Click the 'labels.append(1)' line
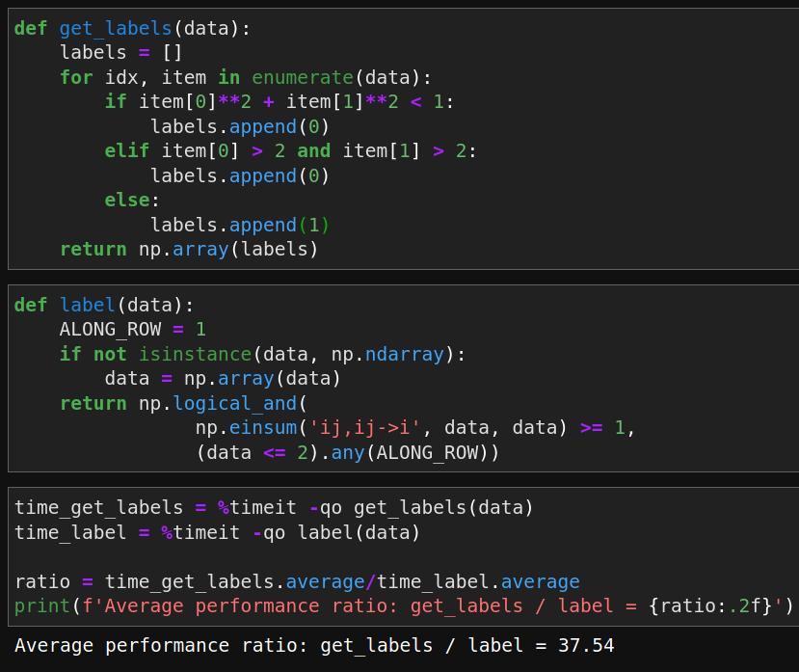Viewport: 799px width, 672px height. (x=240, y=226)
